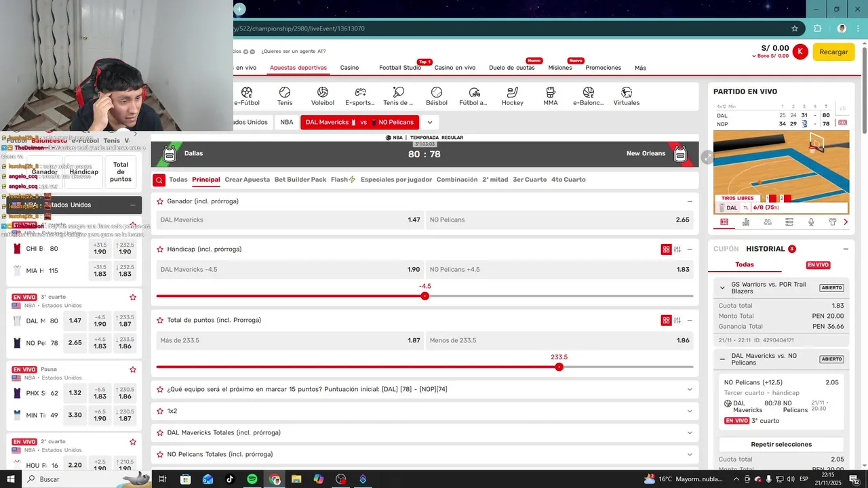The height and width of the screenshot is (488, 868).
Task: Open Spotify from the taskbar
Action: [252, 479]
